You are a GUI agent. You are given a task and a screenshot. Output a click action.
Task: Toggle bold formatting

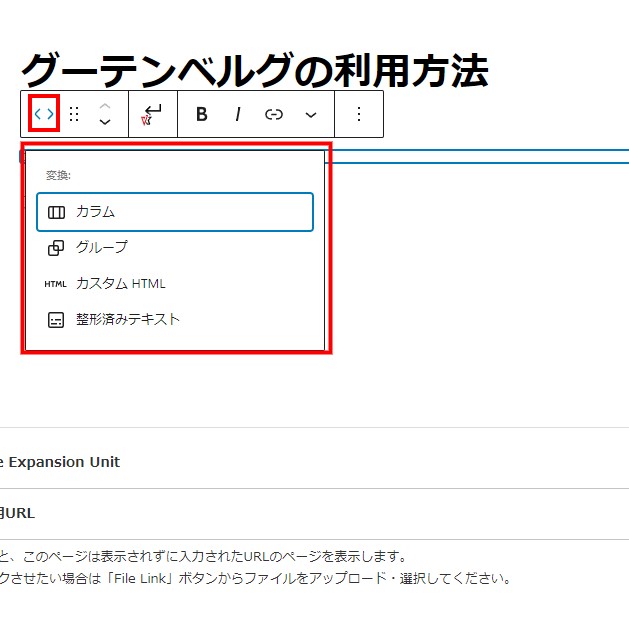[x=201, y=114]
